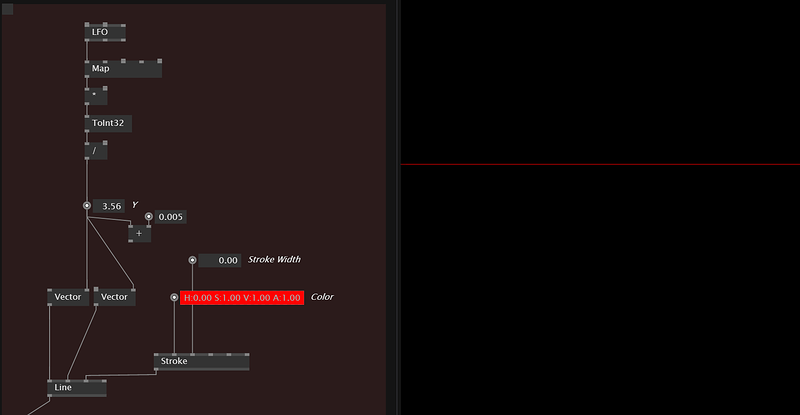The image size is (800, 415).
Task: Select the right Vector node
Action: click(x=115, y=297)
